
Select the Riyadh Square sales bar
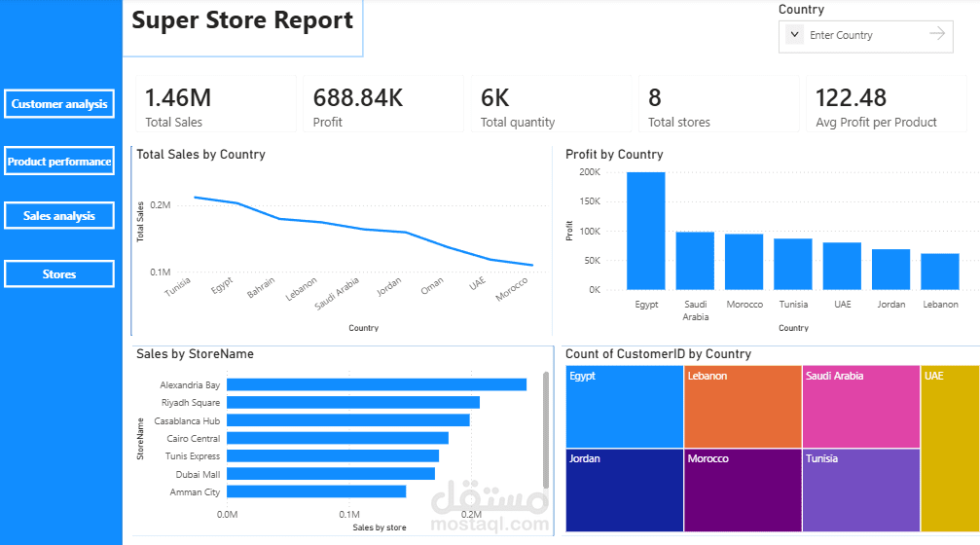click(353, 403)
